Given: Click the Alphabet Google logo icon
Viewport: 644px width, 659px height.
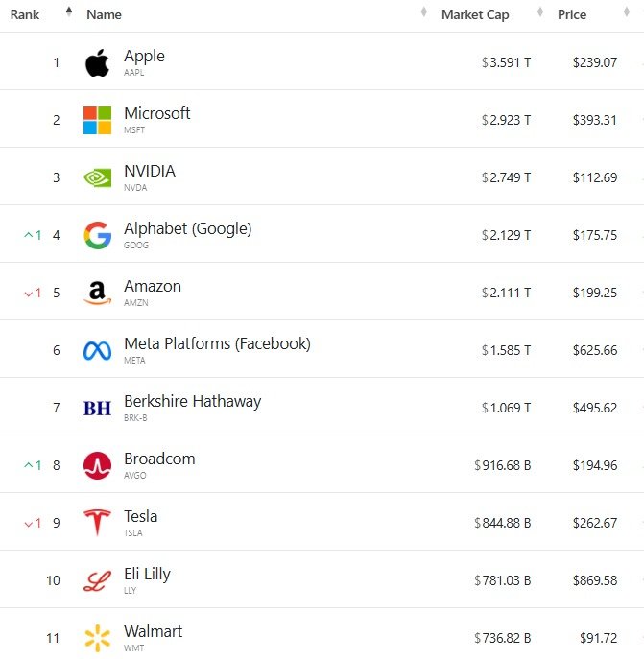Looking at the screenshot, I should (x=97, y=235).
